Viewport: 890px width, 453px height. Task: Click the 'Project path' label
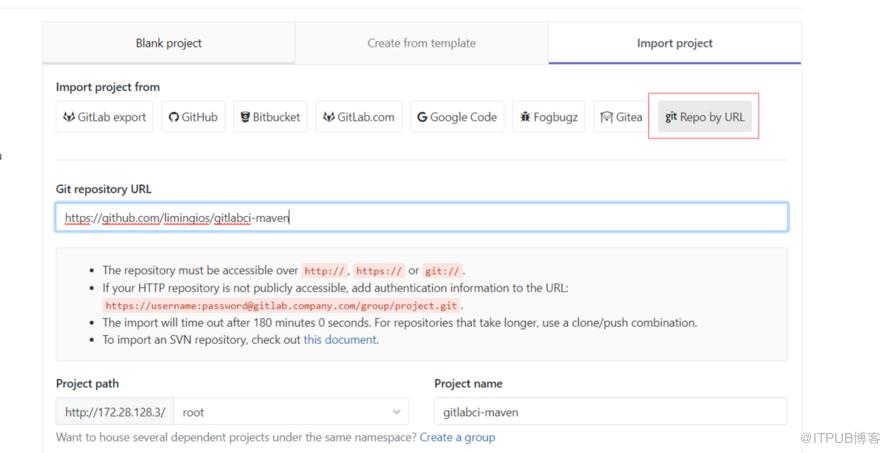pyautogui.click(x=87, y=384)
